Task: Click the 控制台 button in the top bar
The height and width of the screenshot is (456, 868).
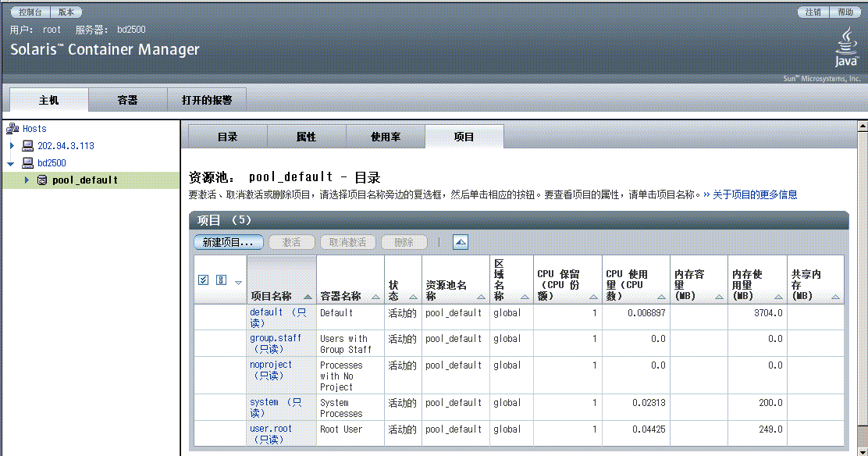Action: click(x=30, y=12)
